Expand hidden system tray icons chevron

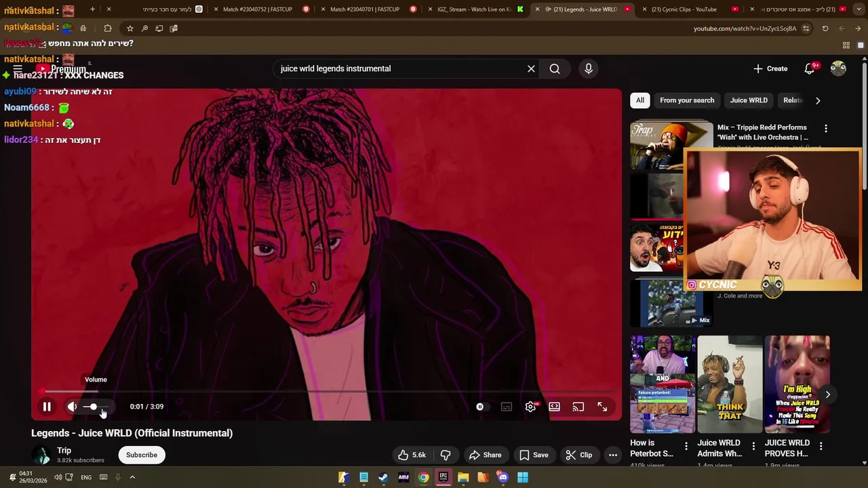click(132, 477)
